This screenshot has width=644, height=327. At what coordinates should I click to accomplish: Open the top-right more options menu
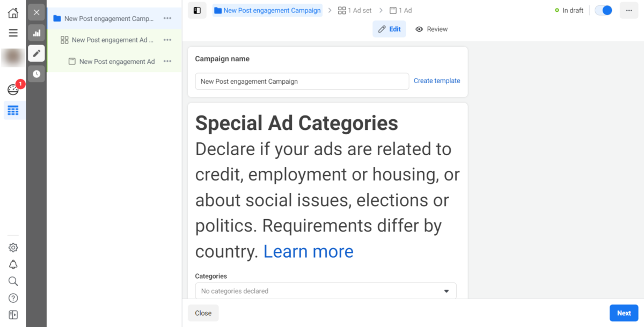(x=628, y=10)
